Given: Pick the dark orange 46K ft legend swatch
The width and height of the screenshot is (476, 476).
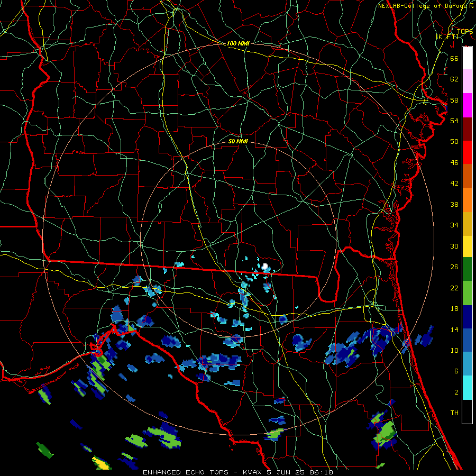Looking at the screenshot, I should (x=467, y=176).
